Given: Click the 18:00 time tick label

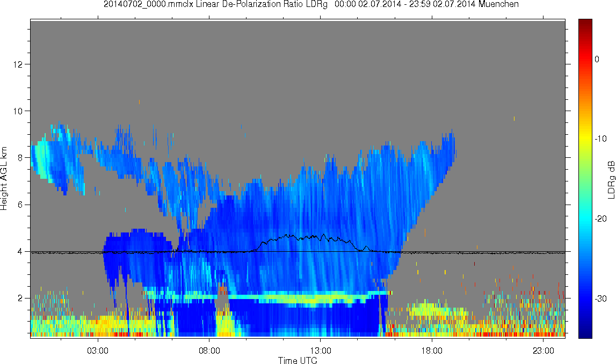Looking at the screenshot, I should (x=432, y=351).
